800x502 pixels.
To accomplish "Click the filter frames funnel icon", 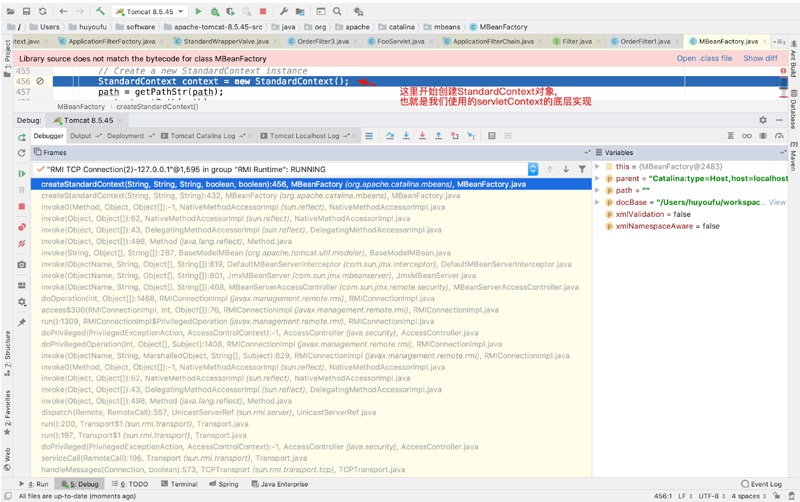I will click(582, 169).
